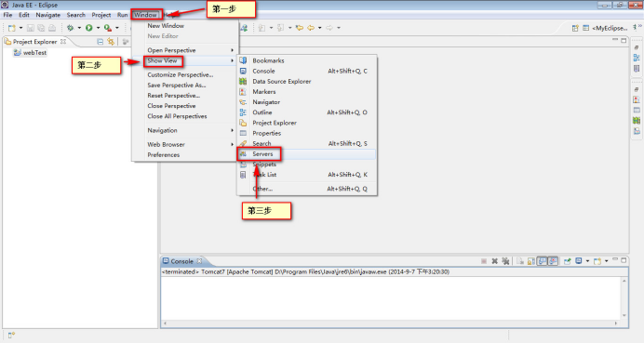The image size is (644, 343).
Task: Select Servers in Show View submenu
Action: tap(306, 154)
